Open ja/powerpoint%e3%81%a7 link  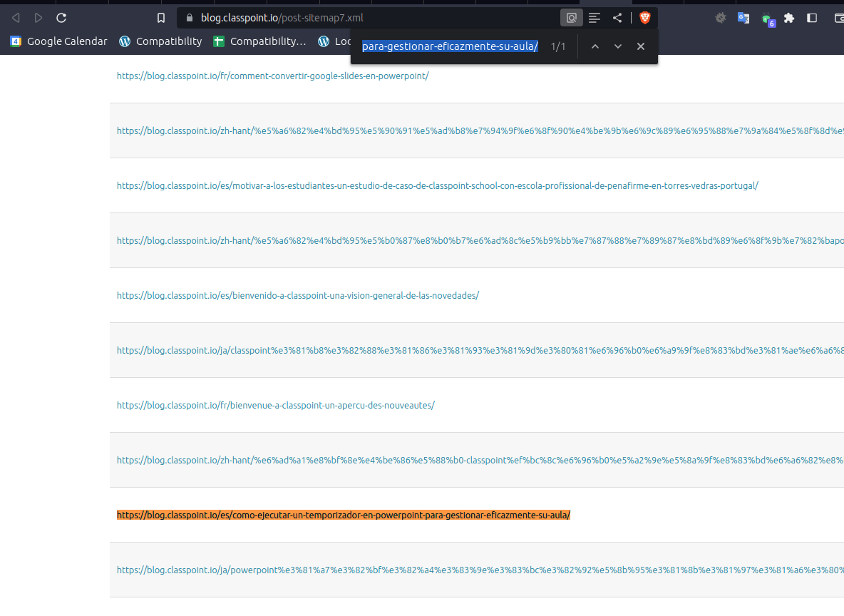pyautogui.click(x=480, y=570)
